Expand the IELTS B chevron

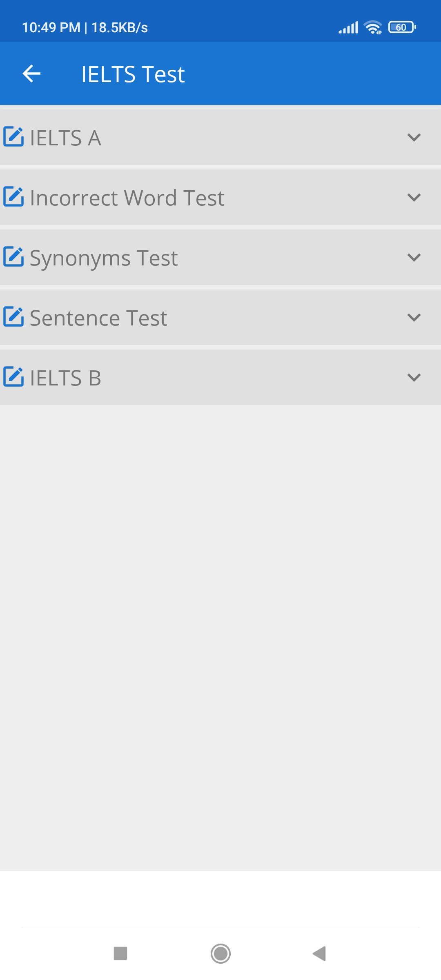(414, 377)
